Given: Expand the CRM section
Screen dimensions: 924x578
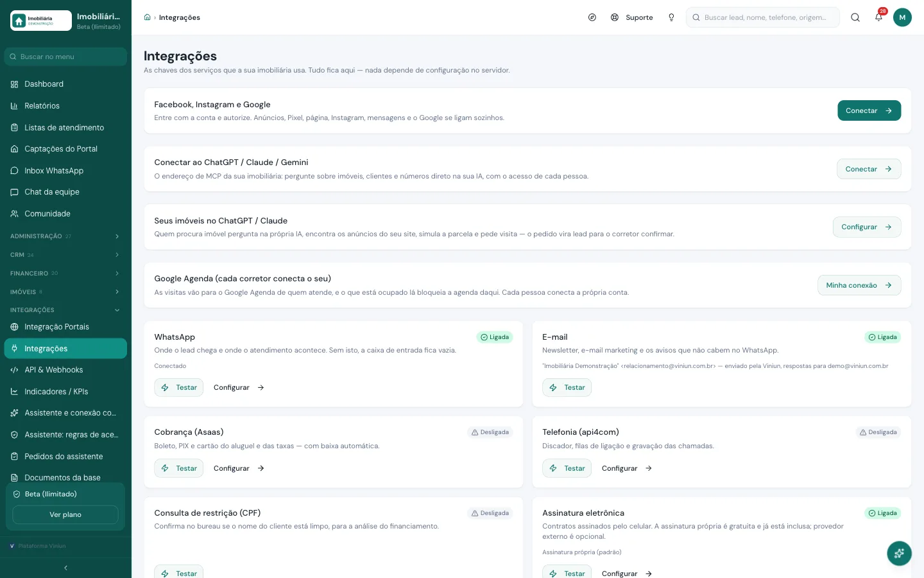Looking at the screenshot, I should pos(65,255).
